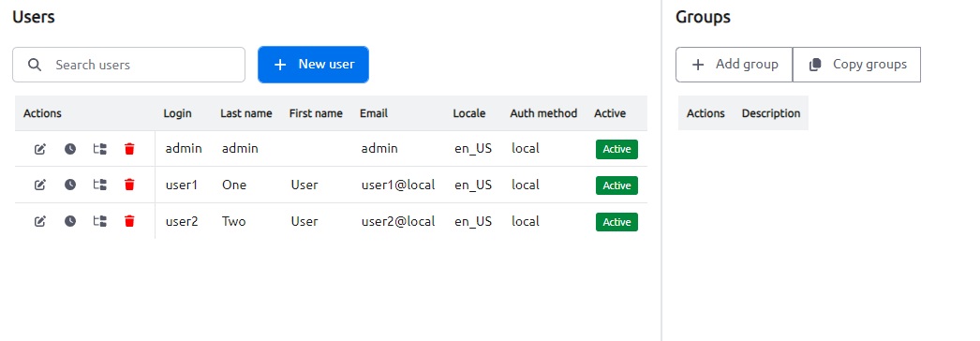This screenshot has height=341, width=980.
Task: Open folder tree icon for admin
Action: (100, 149)
